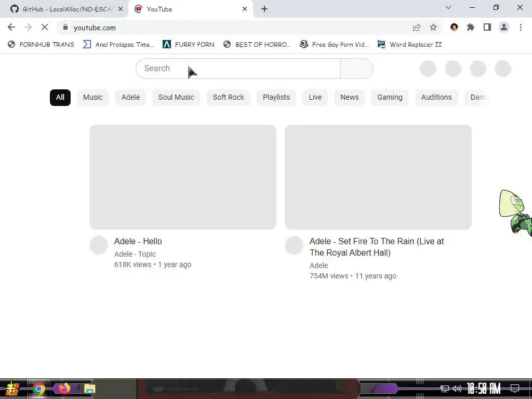This screenshot has width=532, height=399.
Task: Open the Adele - Hello video thumbnail
Action: point(183,177)
